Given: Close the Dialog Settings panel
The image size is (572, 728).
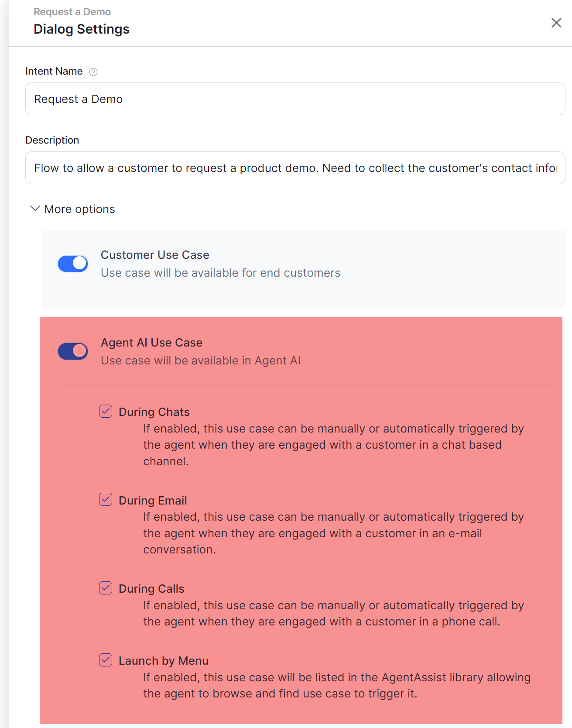Looking at the screenshot, I should 556,23.
